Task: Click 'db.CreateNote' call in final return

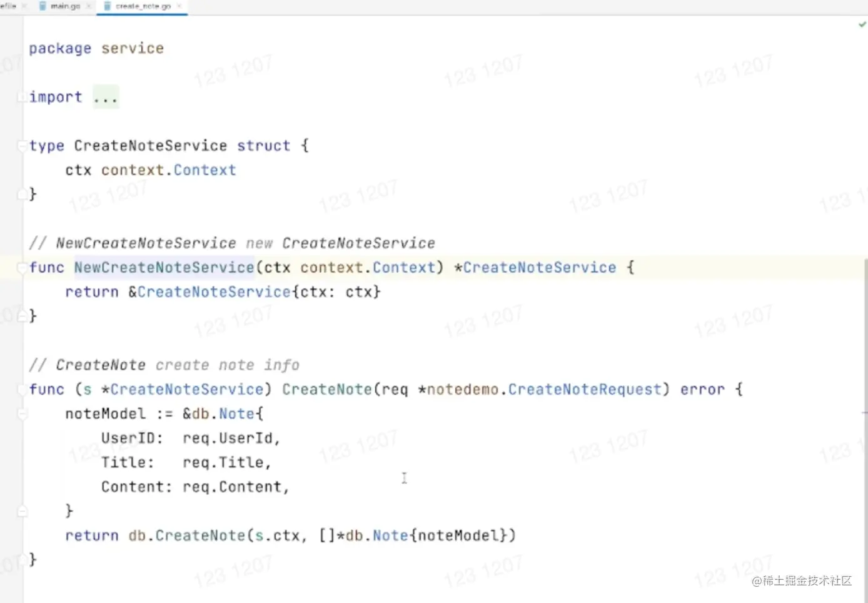Action: [x=187, y=536]
